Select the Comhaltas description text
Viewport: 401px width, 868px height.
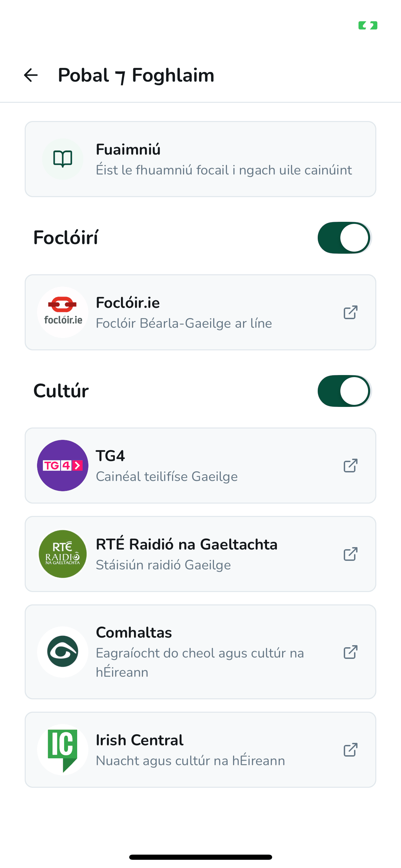(x=200, y=662)
